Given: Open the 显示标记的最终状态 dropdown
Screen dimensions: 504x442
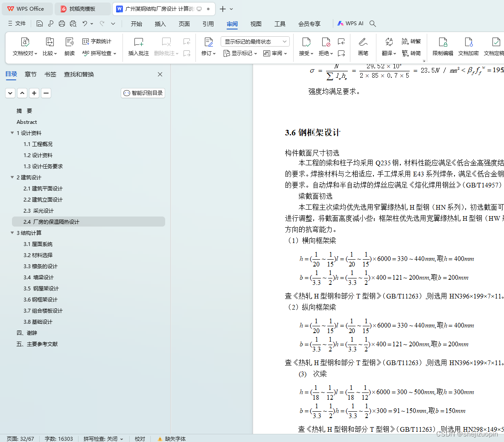Looking at the screenshot, I should [x=255, y=41].
